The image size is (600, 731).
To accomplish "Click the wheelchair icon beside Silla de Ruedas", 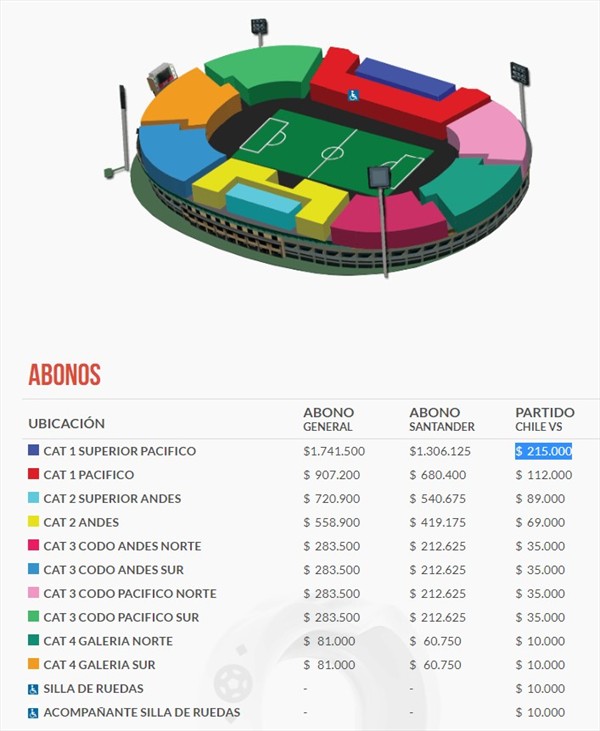I will pos(34,689).
